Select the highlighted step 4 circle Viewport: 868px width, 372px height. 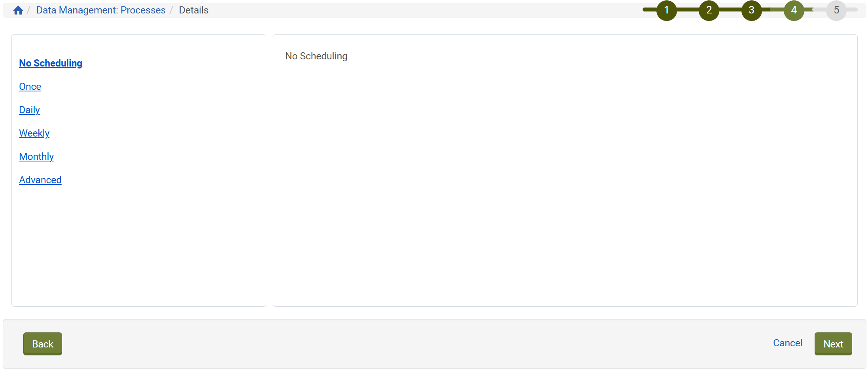(794, 10)
